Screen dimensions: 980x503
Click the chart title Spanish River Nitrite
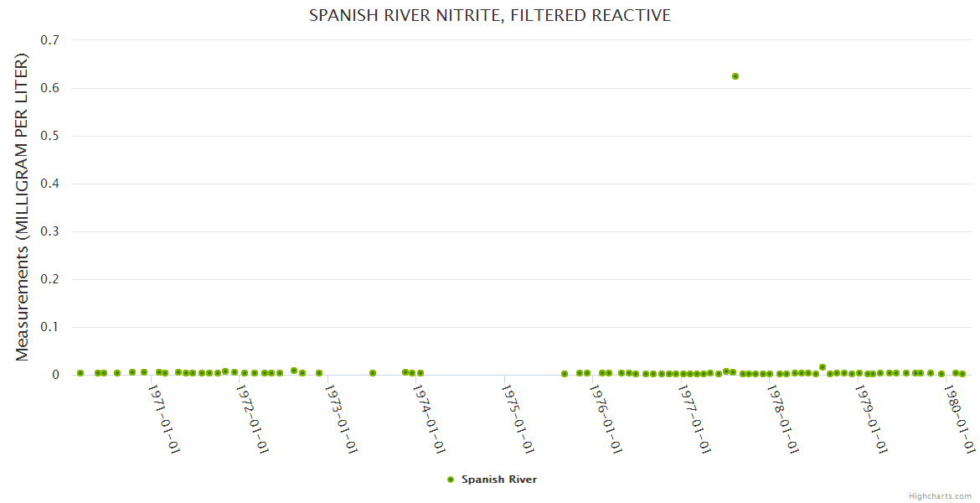tap(490, 16)
